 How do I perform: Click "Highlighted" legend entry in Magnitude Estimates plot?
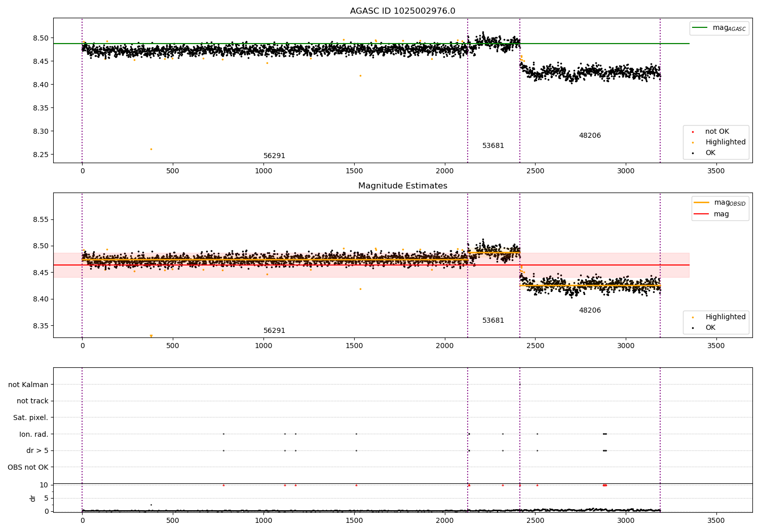[x=726, y=317]
